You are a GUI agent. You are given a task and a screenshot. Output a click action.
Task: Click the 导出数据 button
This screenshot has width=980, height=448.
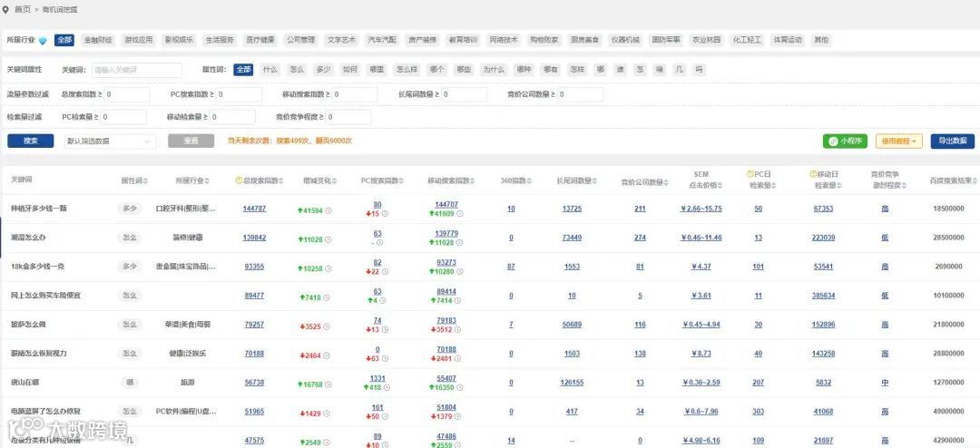point(953,141)
